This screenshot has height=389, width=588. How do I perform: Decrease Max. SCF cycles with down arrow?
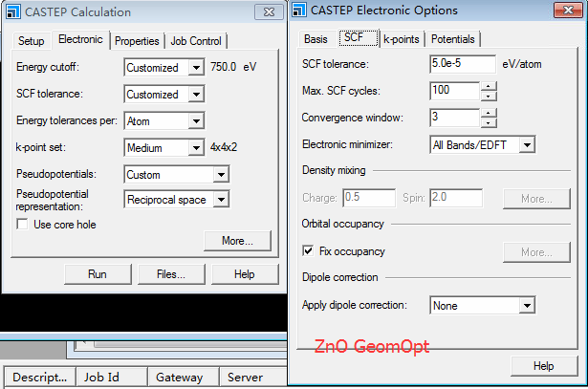tap(489, 96)
